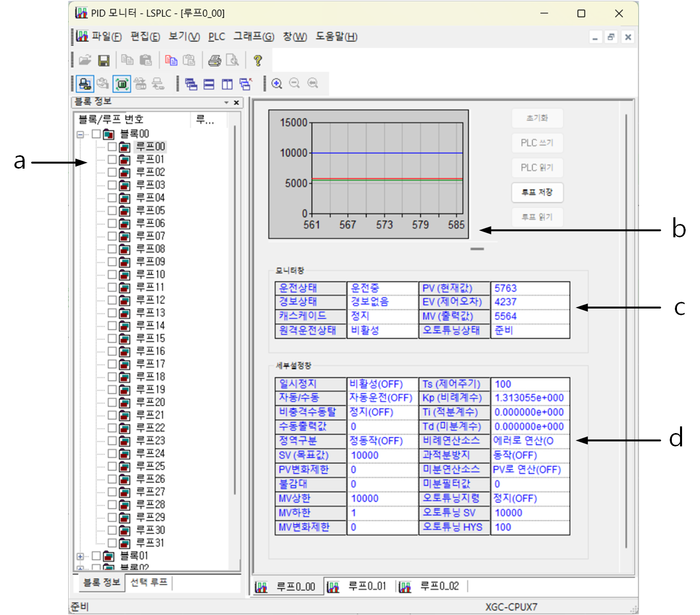Tick the checkbox for 루프05

pyautogui.click(x=112, y=211)
